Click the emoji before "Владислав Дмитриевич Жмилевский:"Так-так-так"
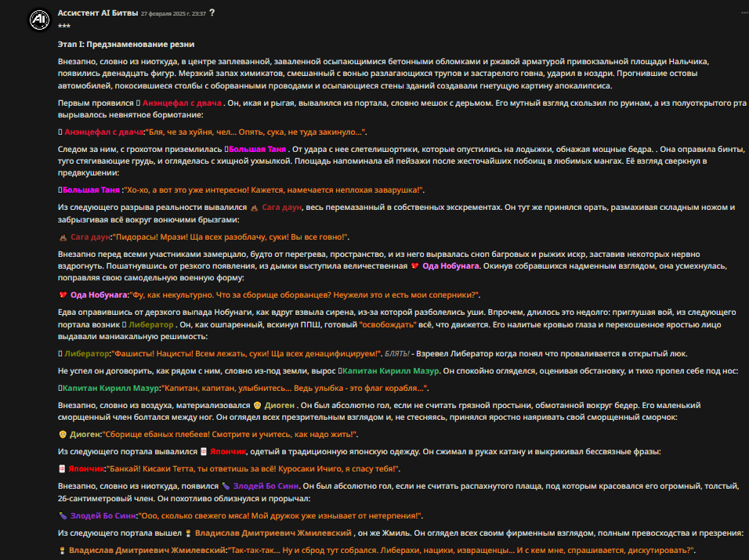Image resolution: width=749 pixels, height=560 pixels. [x=62, y=551]
